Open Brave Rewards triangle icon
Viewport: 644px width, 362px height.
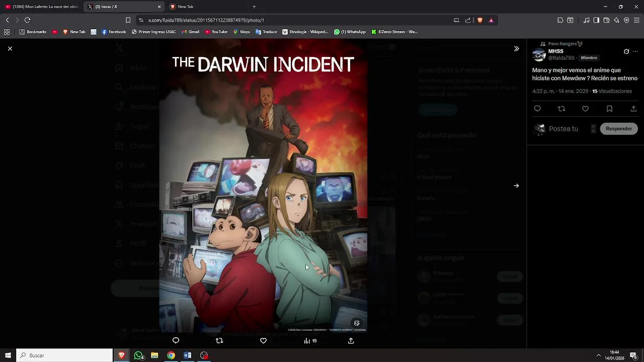[491, 20]
